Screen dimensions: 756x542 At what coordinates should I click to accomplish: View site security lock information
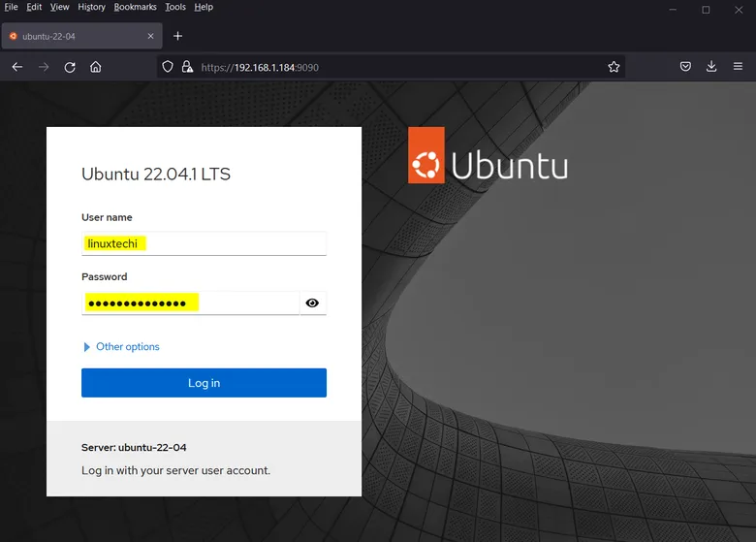coord(187,67)
